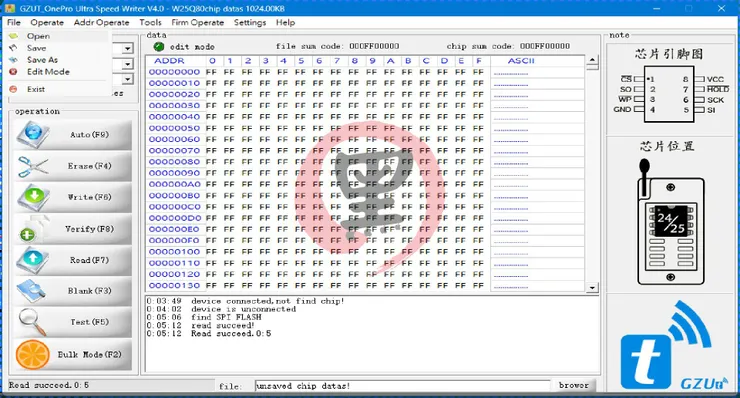740x398 pixels.
Task: Click the Blank (F3) magnifier icon
Action: click(32, 291)
